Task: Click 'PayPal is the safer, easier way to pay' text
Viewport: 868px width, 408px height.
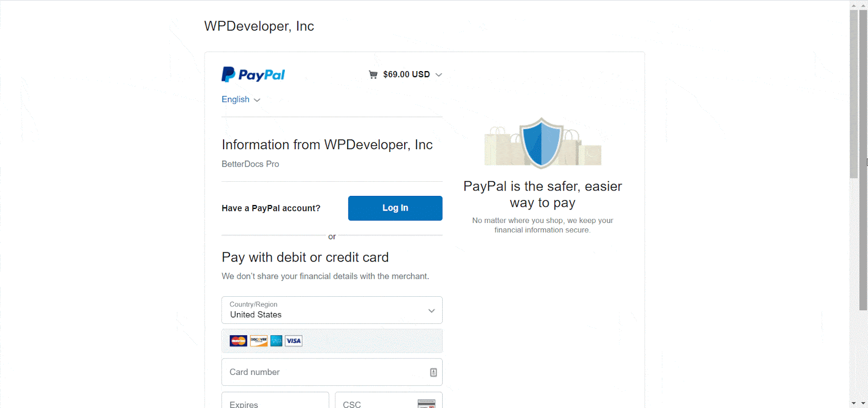Action: pos(542,194)
